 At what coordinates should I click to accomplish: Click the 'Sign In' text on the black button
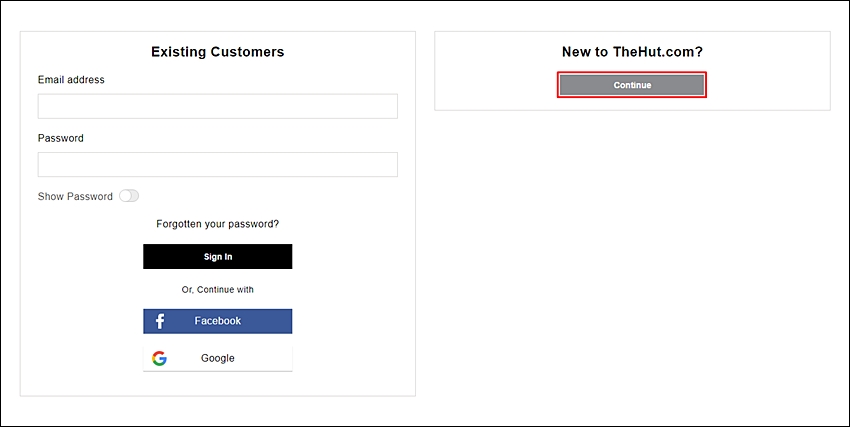point(218,257)
